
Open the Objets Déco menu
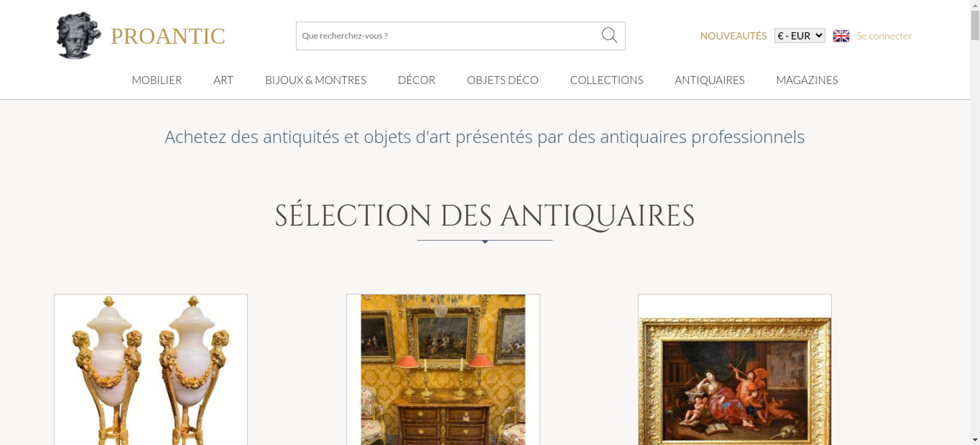click(x=503, y=80)
